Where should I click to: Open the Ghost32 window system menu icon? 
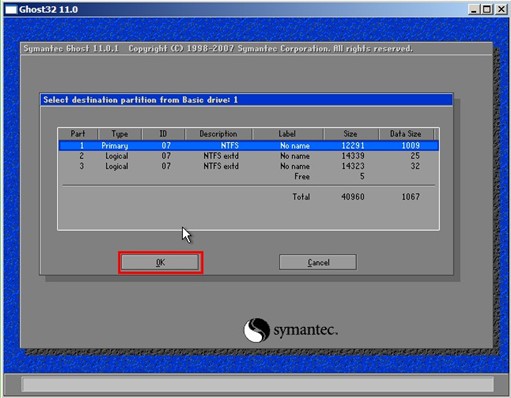[x=11, y=10]
